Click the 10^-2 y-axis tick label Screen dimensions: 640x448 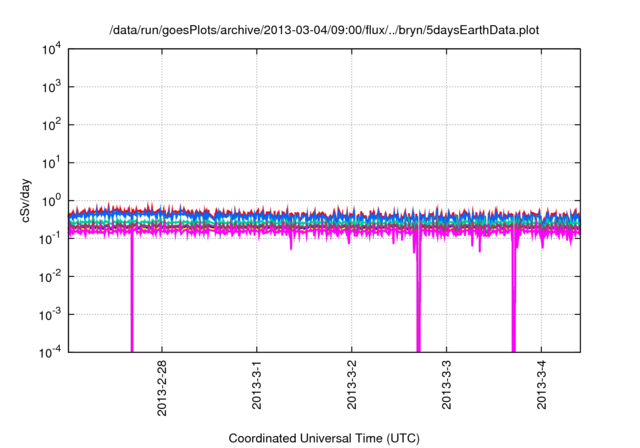point(51,277)
